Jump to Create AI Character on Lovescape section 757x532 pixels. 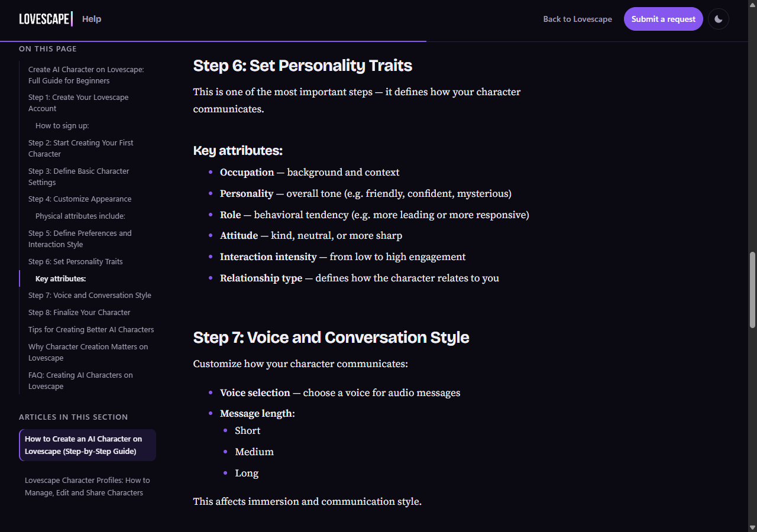point(86,75)
